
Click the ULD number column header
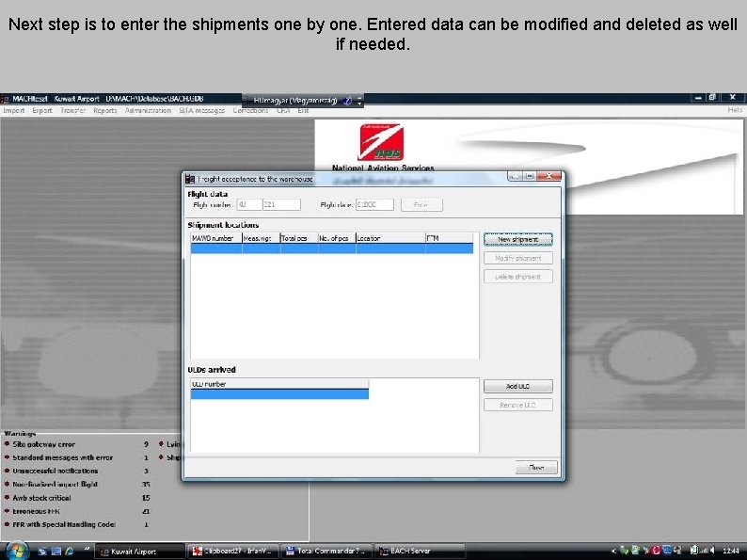tap(279, 384)
